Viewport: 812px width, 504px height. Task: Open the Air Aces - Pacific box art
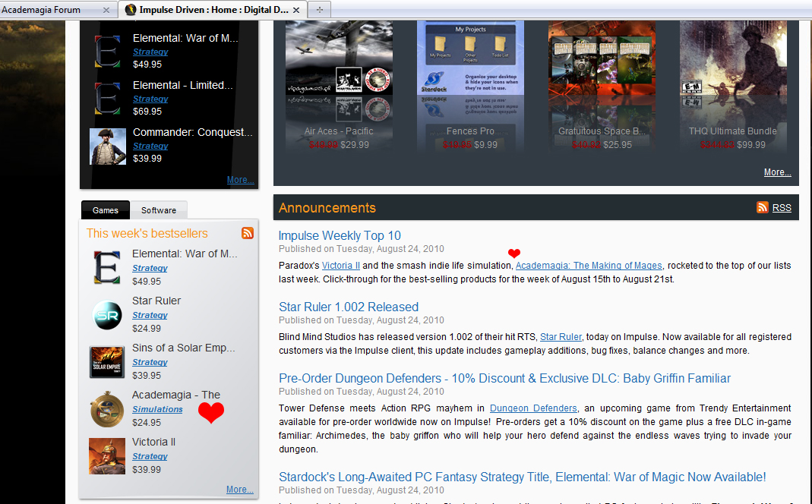[x=340, y=58]
